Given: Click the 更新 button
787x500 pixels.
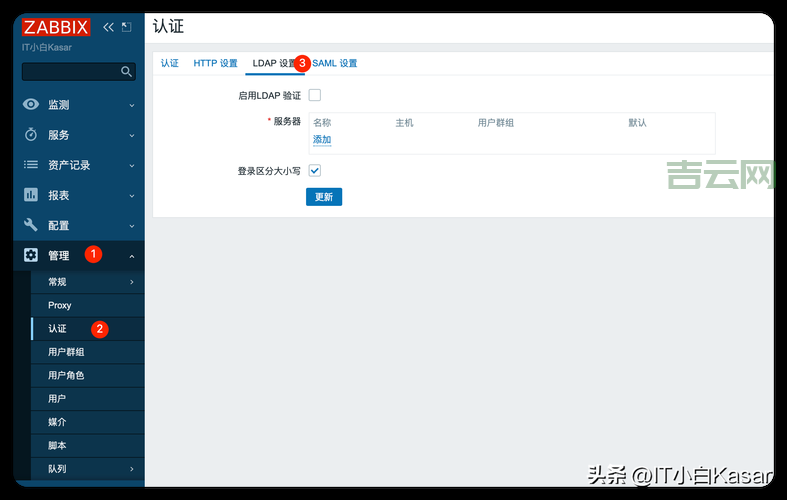Looking at the screenshot, I should (x=324, y=197).
